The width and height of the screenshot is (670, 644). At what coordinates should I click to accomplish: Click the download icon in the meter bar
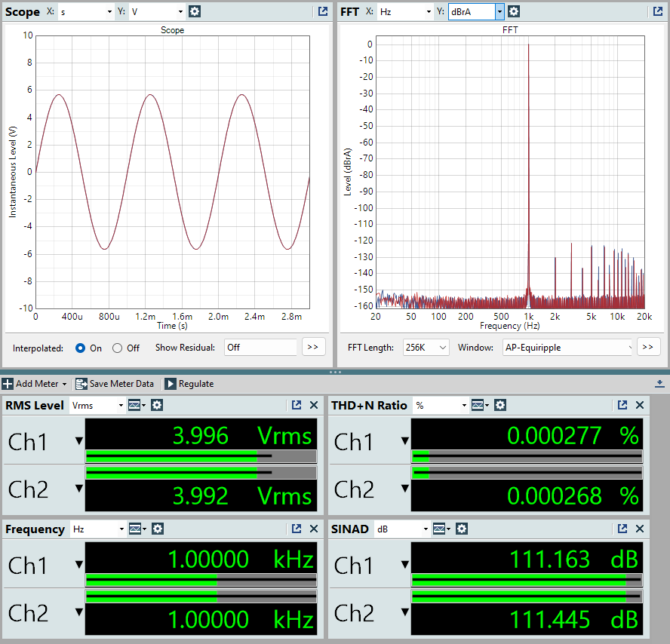(x=659, y=384)
